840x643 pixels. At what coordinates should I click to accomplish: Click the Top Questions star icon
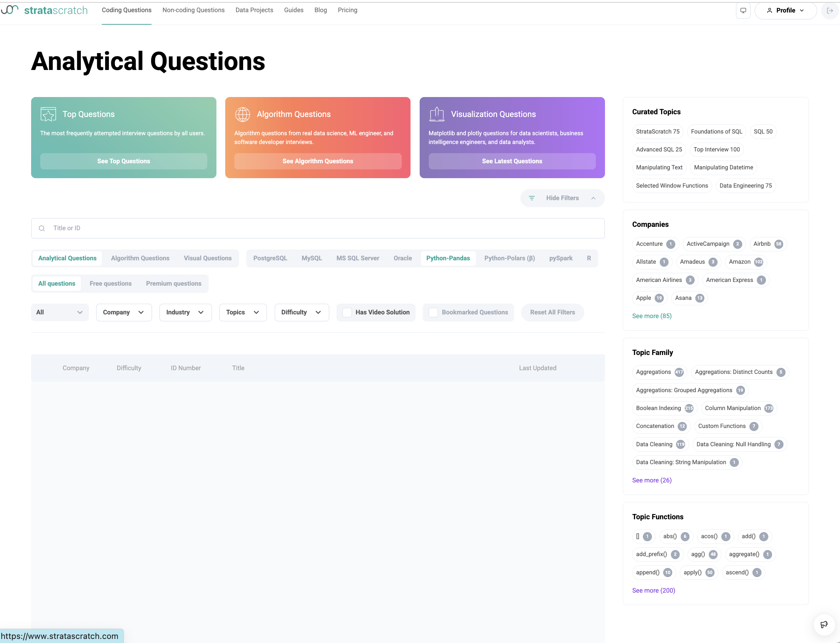48,114
